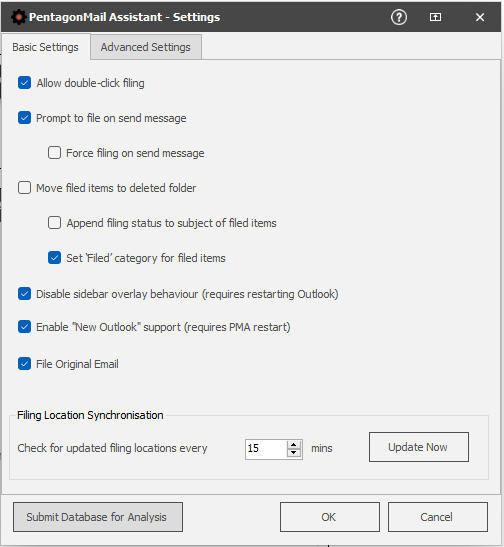Viewport: 504px width, 547px height.
Task: Toggle Prompt to file on send message
Action: pyautogui.click(x=24, y=118)
